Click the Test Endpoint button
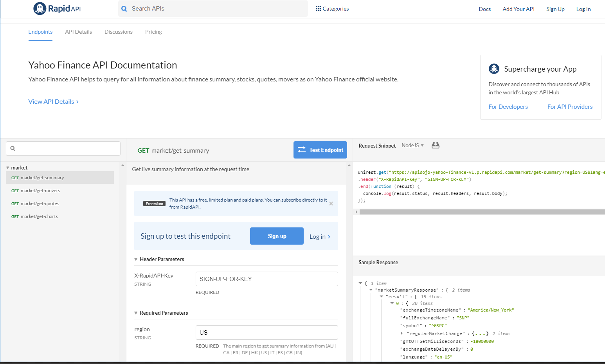The width and height of the screenshot is (605, 364). [320, 150]
